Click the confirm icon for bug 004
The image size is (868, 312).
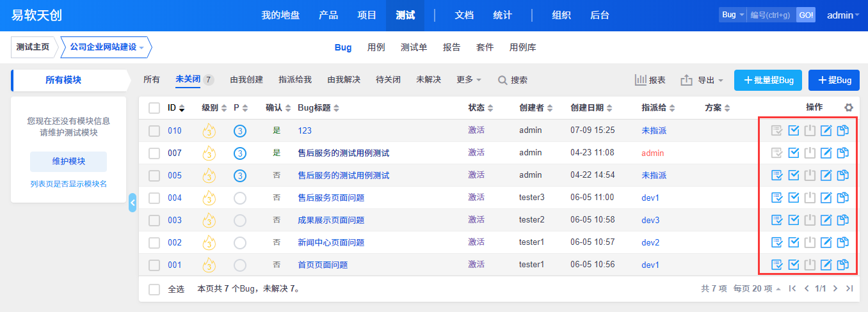(x=777, y=198)
